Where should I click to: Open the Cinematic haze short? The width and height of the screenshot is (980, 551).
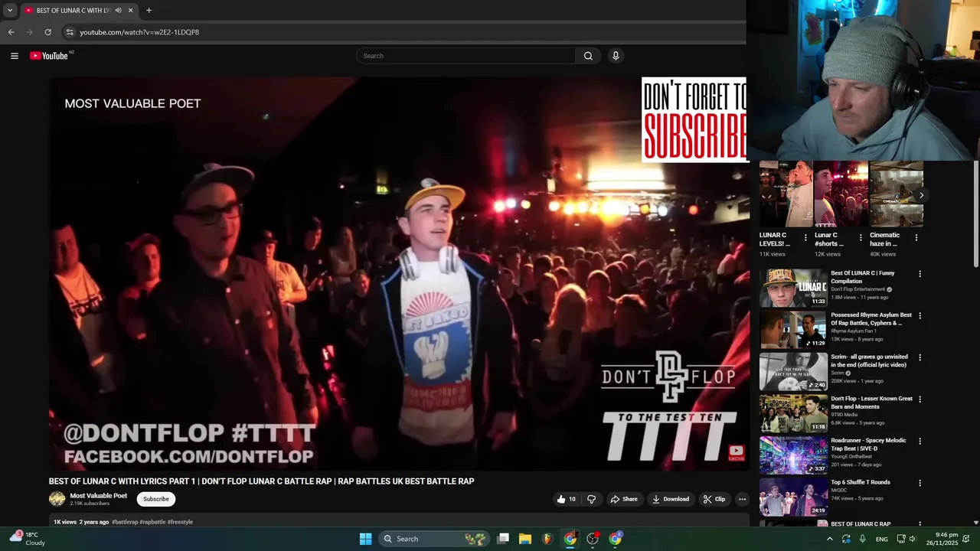pyautogui.click(x=897, y=194)
